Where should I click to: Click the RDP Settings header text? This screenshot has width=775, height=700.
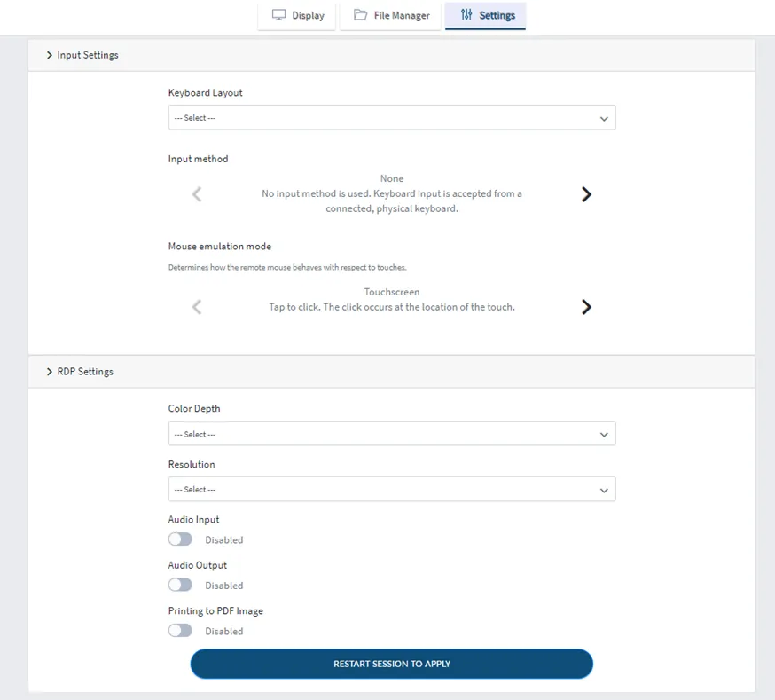tap(85, 371)
